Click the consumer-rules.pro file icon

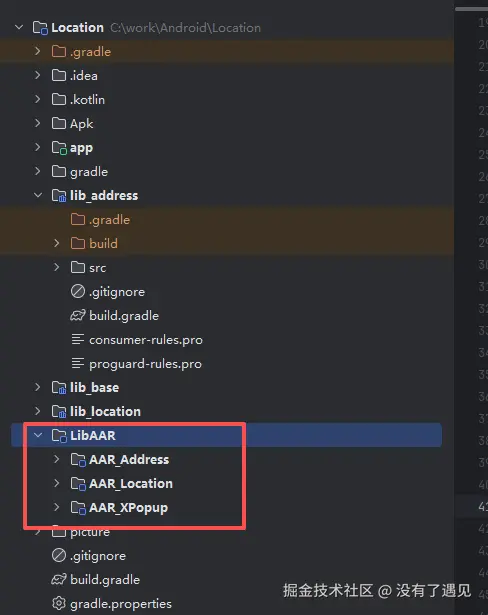coord(78,339)
